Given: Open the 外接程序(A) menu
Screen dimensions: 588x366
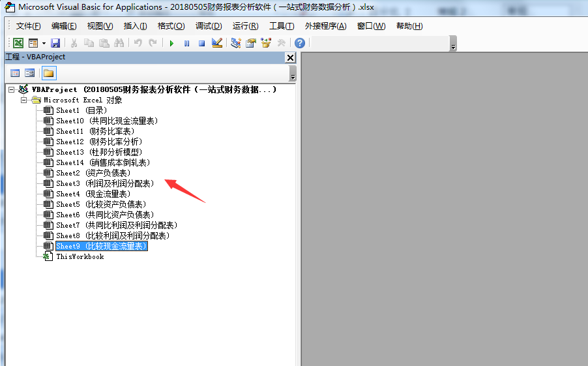Looking at the screenshot, I should [325, 26].
